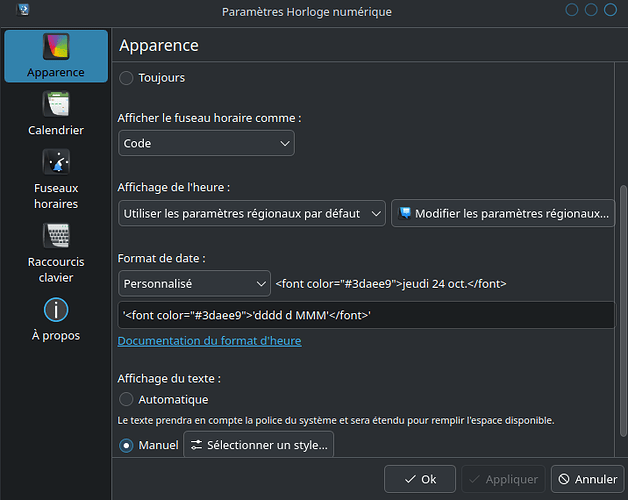The width and height of the screenshot is (628, 500).
Task: Open the time zone display Code dropdown
Action: point(206,143)
